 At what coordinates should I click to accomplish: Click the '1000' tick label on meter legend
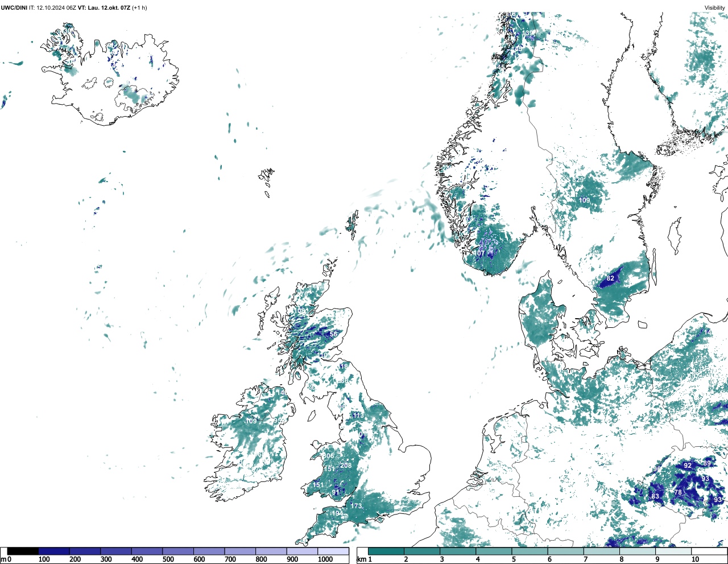(325, 559)
